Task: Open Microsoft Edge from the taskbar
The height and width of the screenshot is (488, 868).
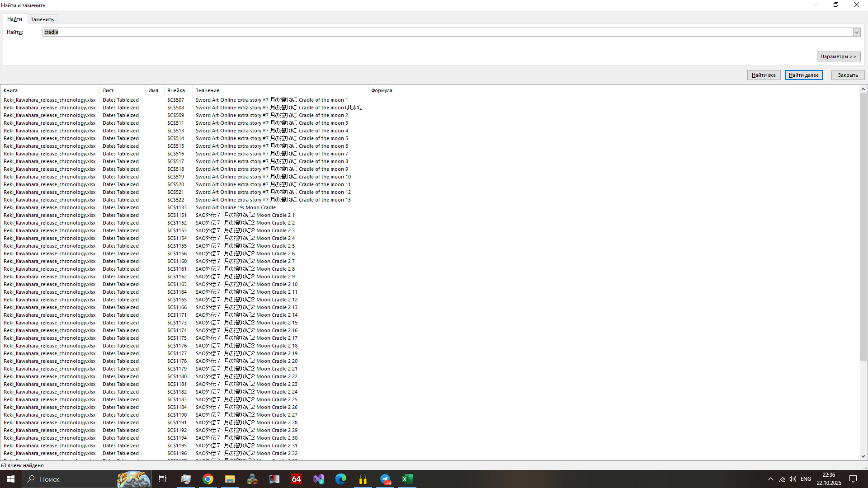Action: click(341, 479)
